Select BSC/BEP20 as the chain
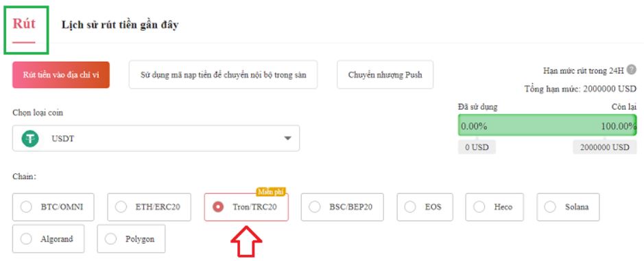644x261 pixels. pyautogui.click(x=342, y=207)
